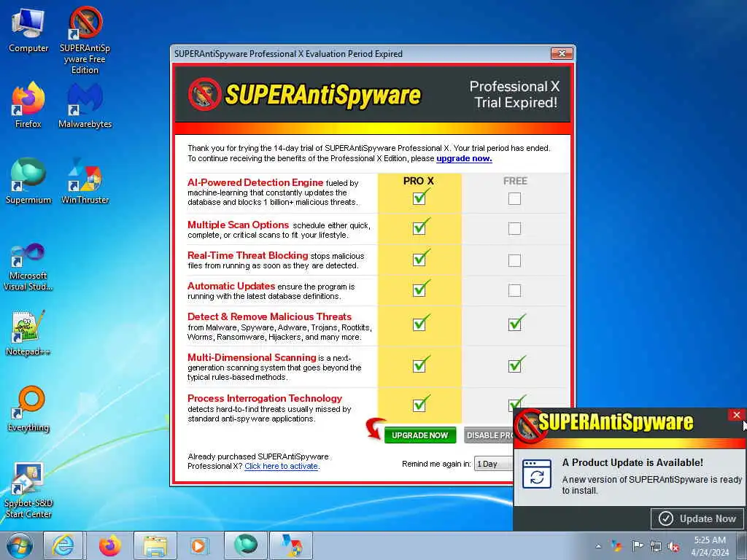
Task: Click FREE checkbox for Automatic Updates
Action: (x=514, y=290)
